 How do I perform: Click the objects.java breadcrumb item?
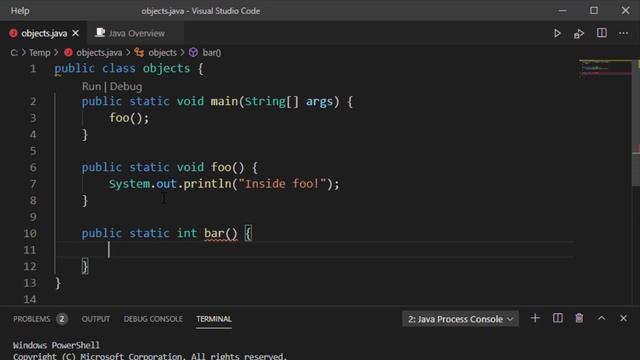pos(99,53)
